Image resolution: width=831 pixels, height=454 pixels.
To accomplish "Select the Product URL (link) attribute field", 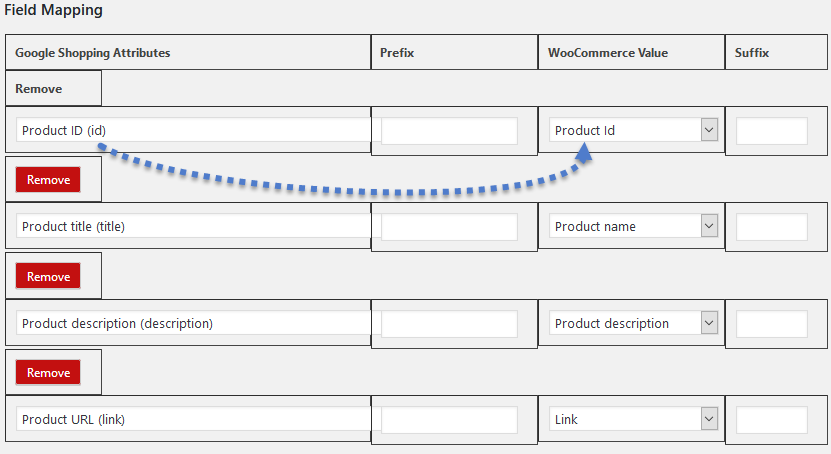I will (193, 419).
